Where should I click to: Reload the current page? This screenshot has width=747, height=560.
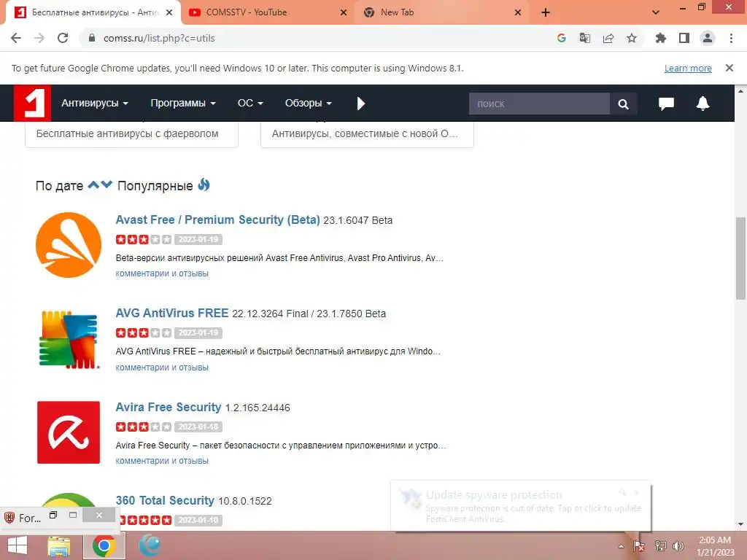click(63, 38)
